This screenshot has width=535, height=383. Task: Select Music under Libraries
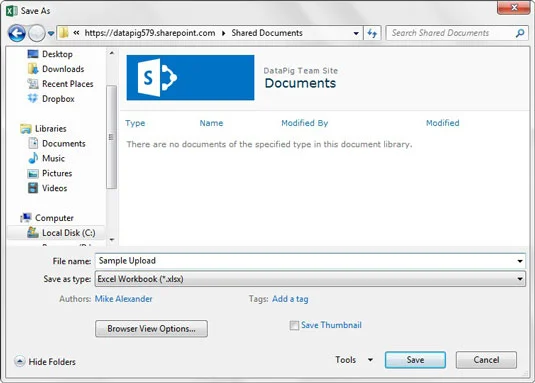[53, 158]
